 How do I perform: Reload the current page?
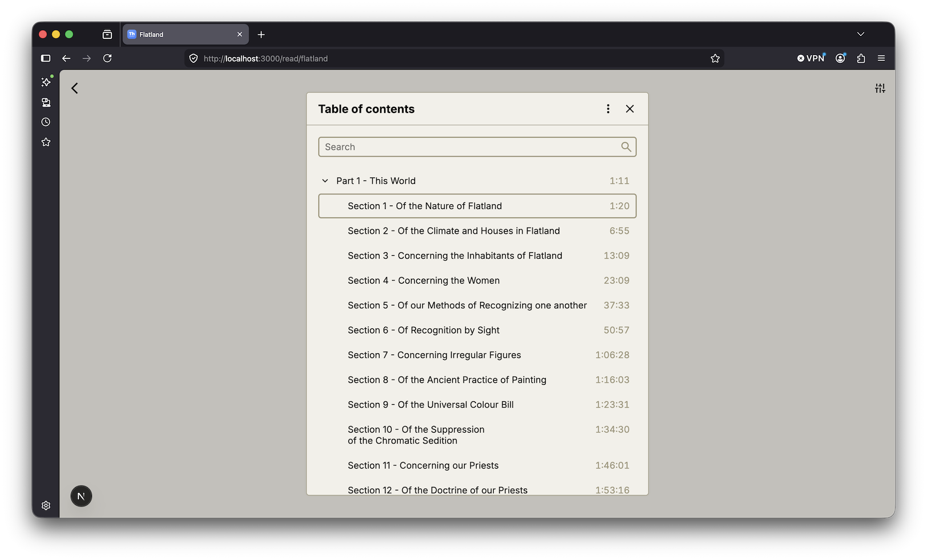(107, 58)
